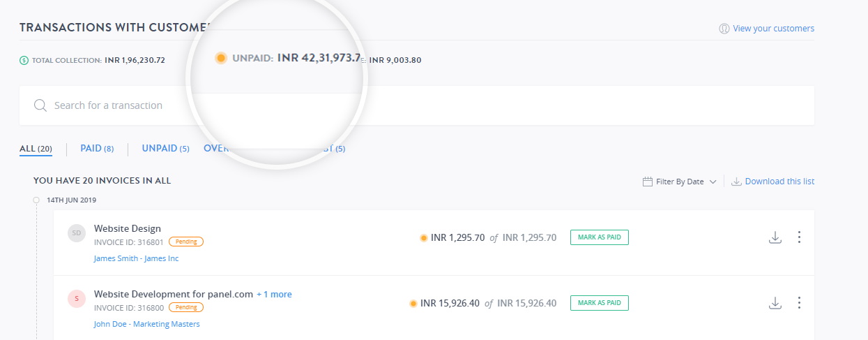Click the search magnifier icon
The height and width of the screenshot is (340, 868).
[x=40, y=105]
